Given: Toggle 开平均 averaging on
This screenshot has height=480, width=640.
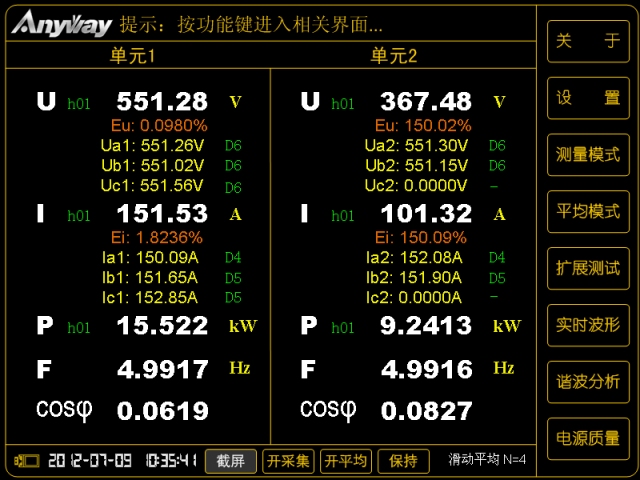Looking at the screenshot, I should coord(346,461).
